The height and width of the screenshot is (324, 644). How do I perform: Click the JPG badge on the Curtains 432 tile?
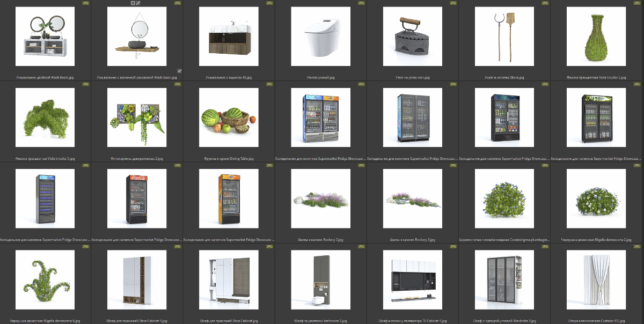point(636,246)
